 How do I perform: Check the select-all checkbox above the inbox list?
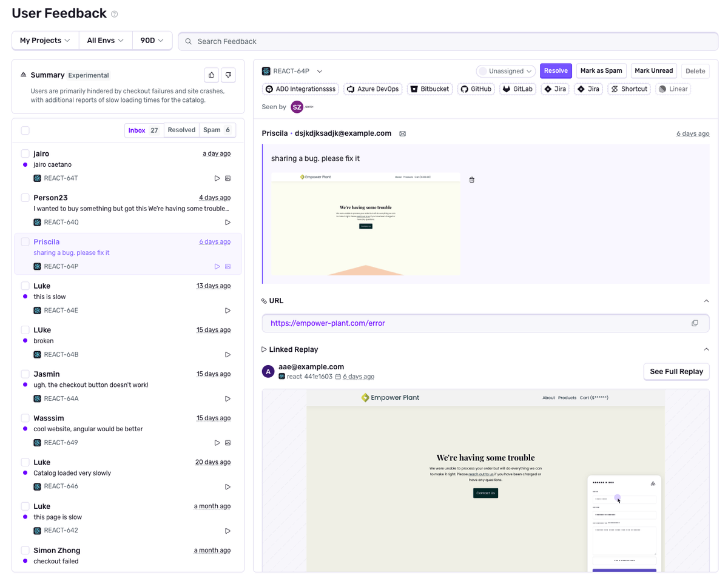tap(25, 130)
